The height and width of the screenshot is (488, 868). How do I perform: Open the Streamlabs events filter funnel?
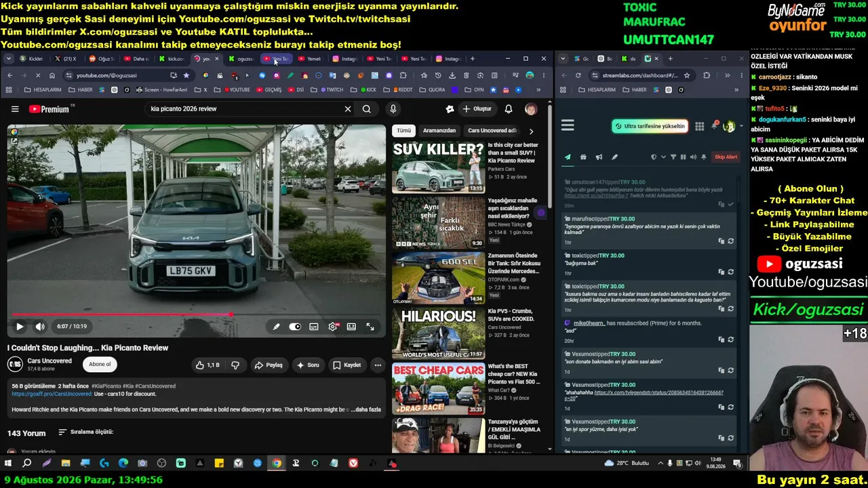[673, 157]
